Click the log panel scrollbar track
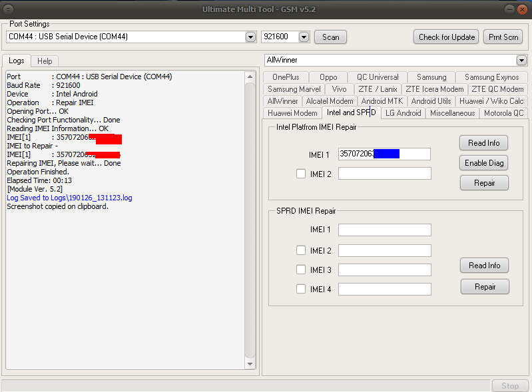Screen dimensions: 532x392 [x=250, y=220]
